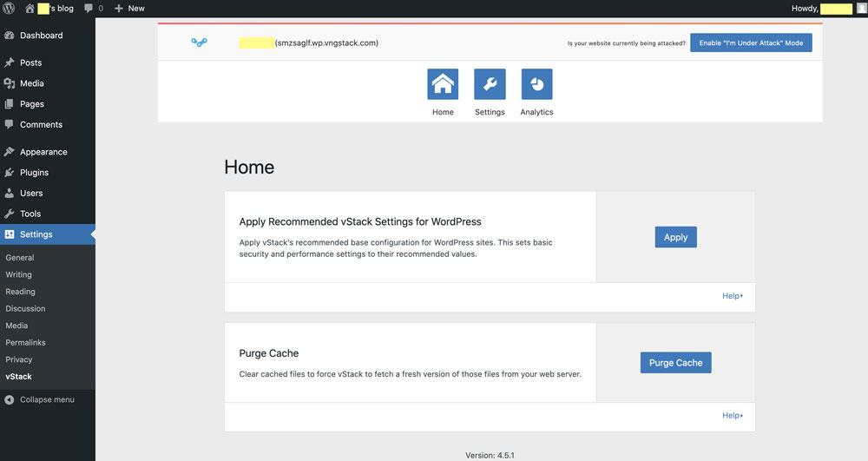The height and width of the screenshot is (461, 868).
Task: Click the Posts pin icon in the sidebar
Action: click(x=9, y=63)
